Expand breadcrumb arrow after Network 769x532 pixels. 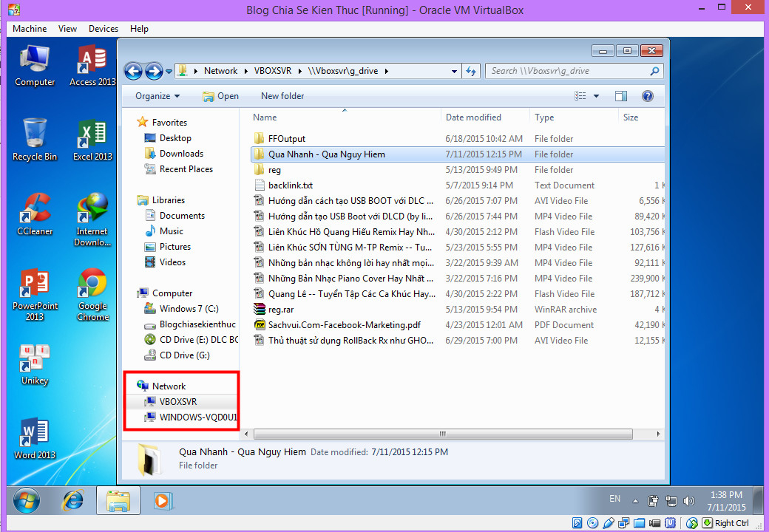245,71
